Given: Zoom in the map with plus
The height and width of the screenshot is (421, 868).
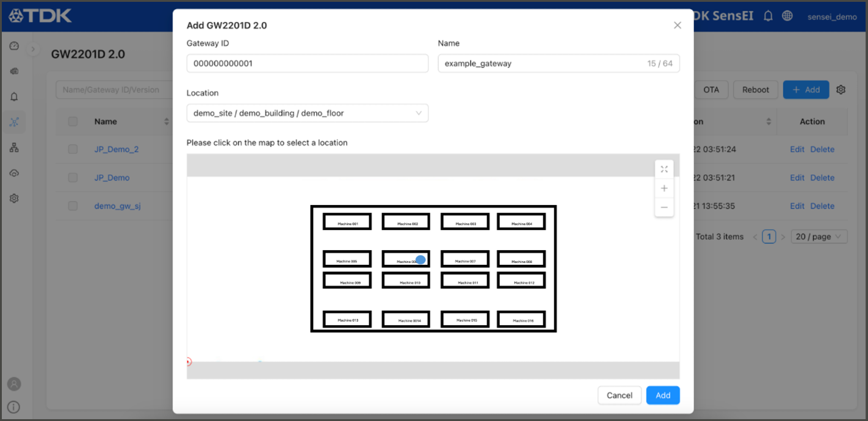Looking at the screenshot, I should click(x=664, y=189).
